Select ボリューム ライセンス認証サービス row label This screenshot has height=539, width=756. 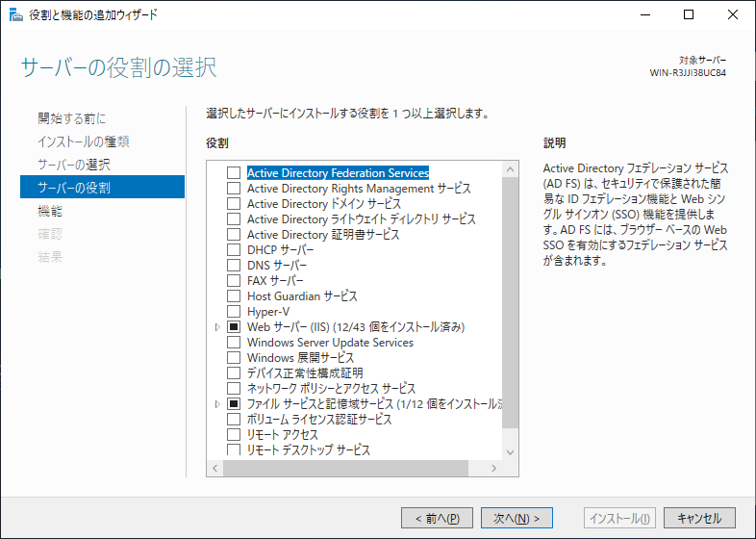(319, 420)
